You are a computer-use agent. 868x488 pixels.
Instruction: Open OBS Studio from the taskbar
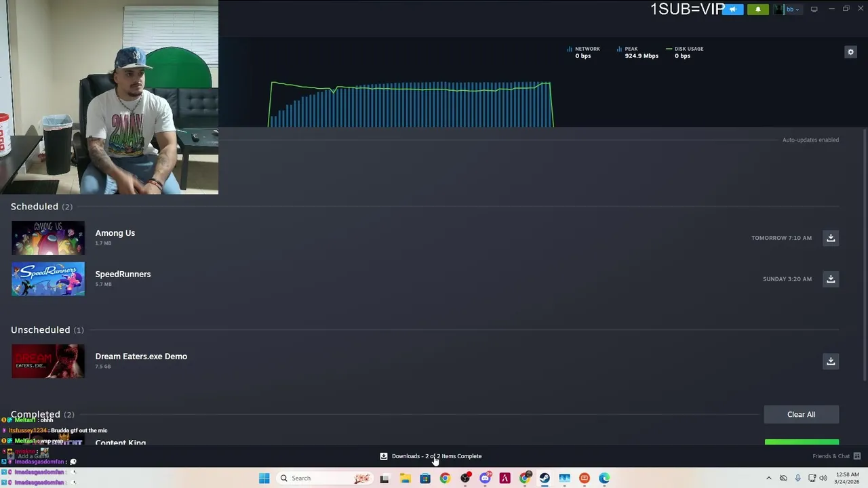pos(465,479)
